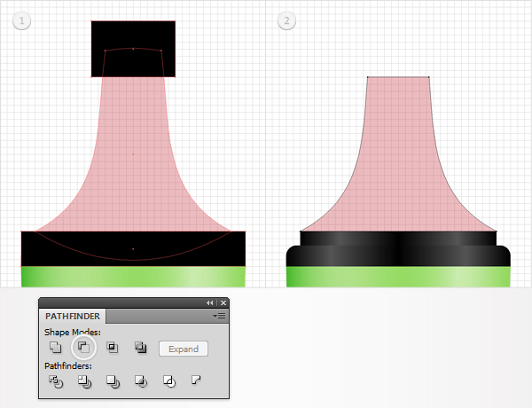Click the green gradient bar in panel 2

[x=398, y=277]
